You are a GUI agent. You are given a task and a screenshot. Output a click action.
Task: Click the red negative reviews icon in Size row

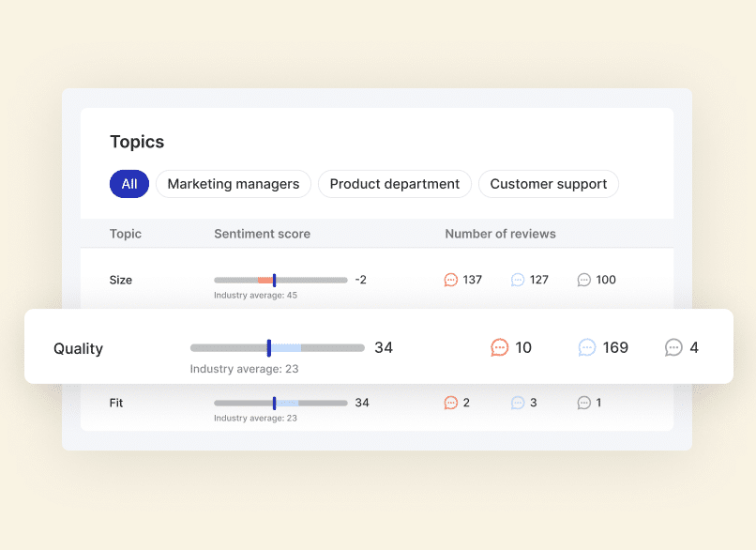[451, 280]
